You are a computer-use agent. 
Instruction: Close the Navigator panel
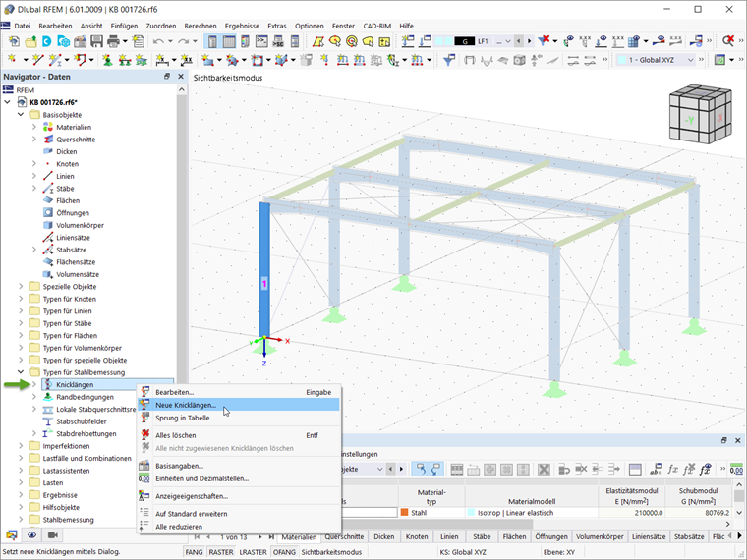click(x=181, y=77)
